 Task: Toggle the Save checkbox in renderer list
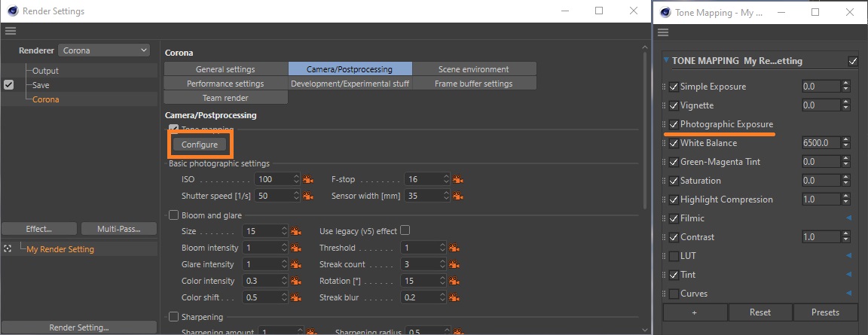[x=8, y=85]
